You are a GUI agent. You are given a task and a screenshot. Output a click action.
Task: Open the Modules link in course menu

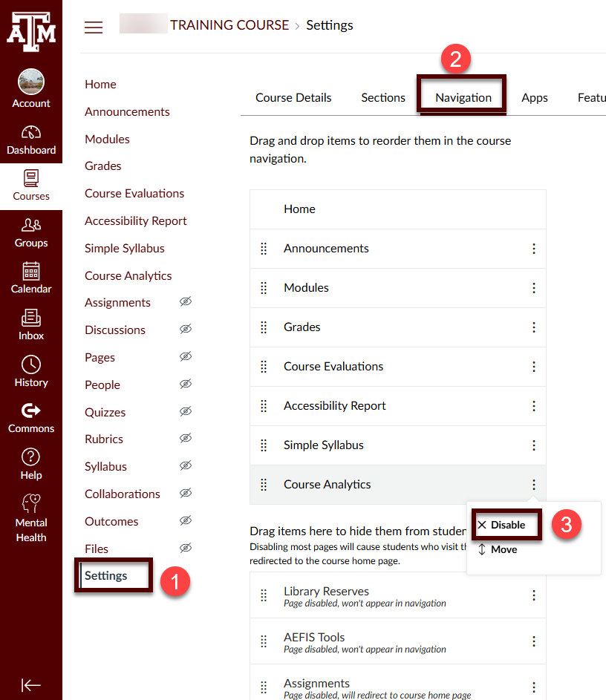pos(107,140)
